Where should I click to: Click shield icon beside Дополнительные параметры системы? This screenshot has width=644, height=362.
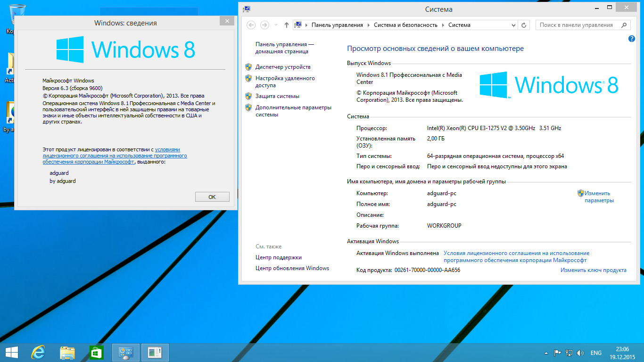click(248, 107)
